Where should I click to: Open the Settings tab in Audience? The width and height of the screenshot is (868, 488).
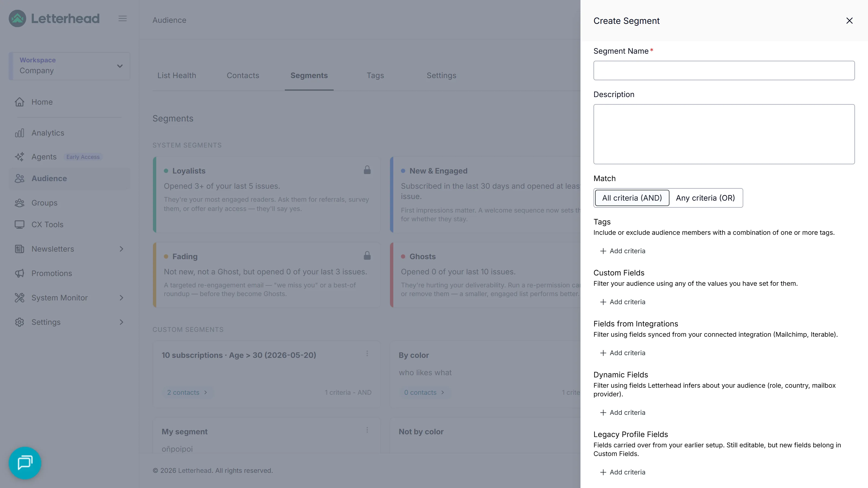(x=441, y=75)
